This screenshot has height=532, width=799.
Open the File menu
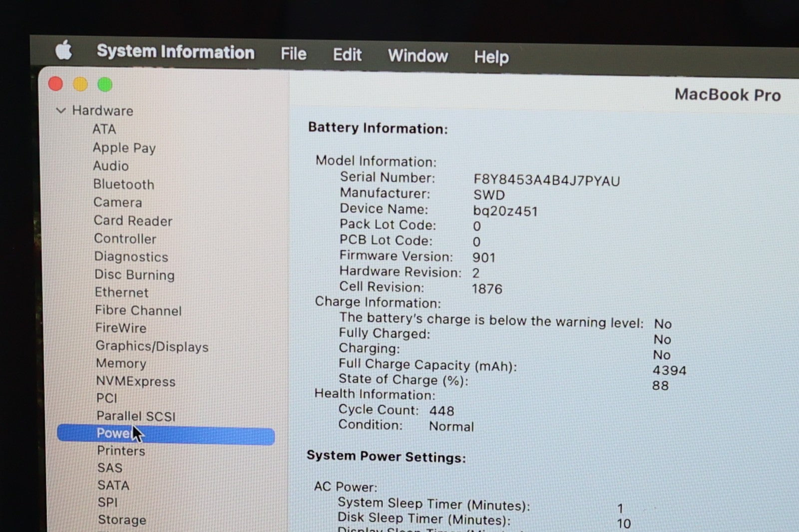click(x=293, y=54)
